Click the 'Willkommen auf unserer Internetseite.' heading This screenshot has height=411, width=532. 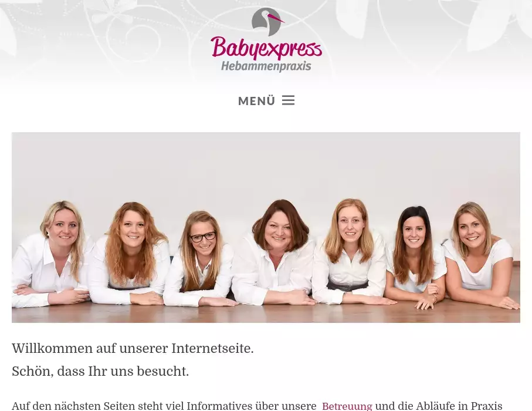(x=133, y=349)
